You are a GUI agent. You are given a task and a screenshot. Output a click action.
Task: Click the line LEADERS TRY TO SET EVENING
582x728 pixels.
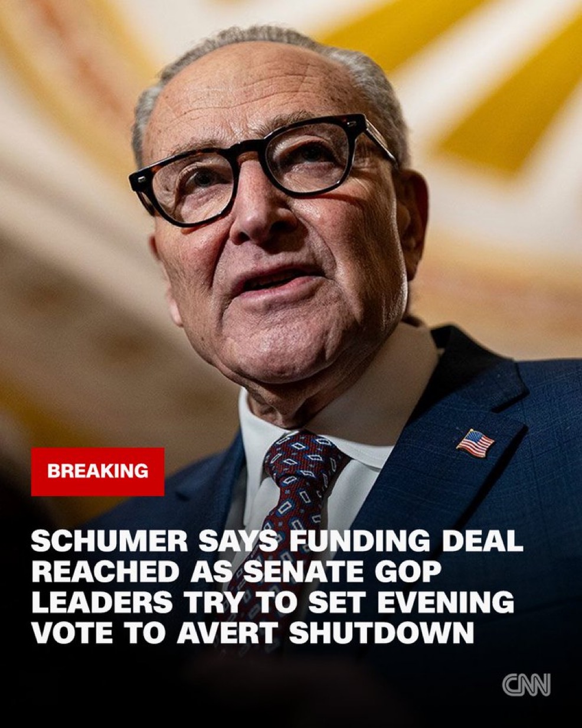pyautogui.click(x=272, y=602)
